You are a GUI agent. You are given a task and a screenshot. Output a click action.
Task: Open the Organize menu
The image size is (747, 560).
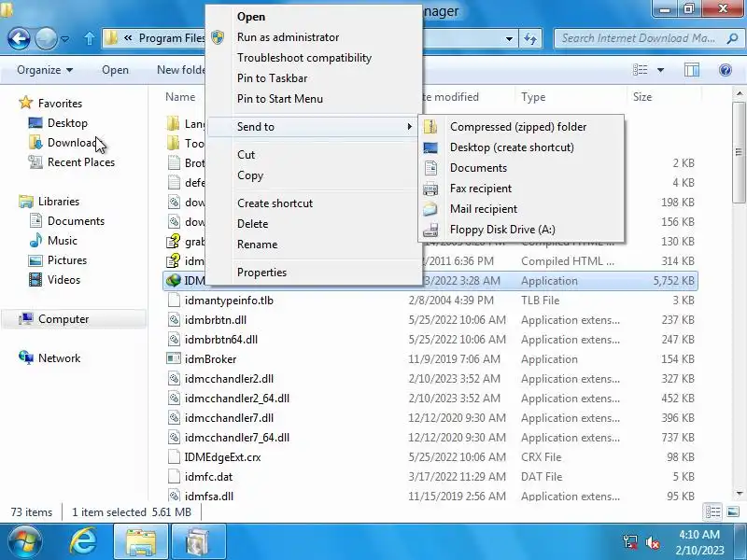coord(45,70)
